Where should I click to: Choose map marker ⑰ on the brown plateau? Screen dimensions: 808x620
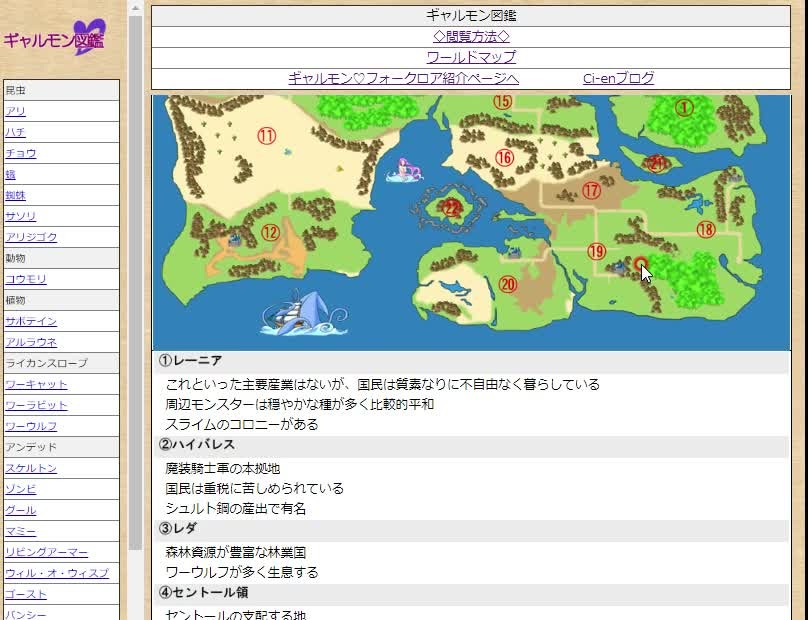point(591,190)
